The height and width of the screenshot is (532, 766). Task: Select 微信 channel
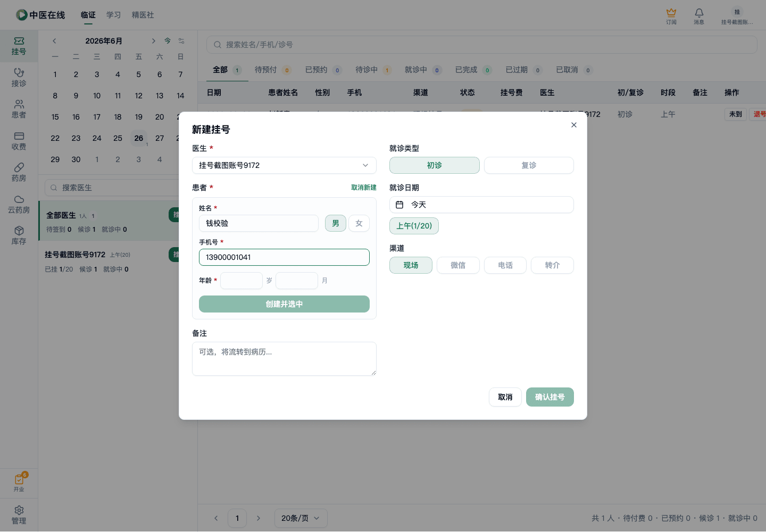458,265
